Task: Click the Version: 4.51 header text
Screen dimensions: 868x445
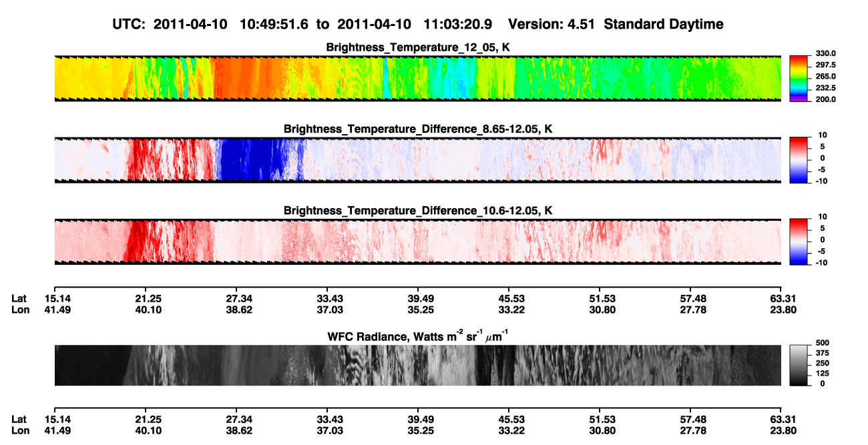Action: [552, 24]
